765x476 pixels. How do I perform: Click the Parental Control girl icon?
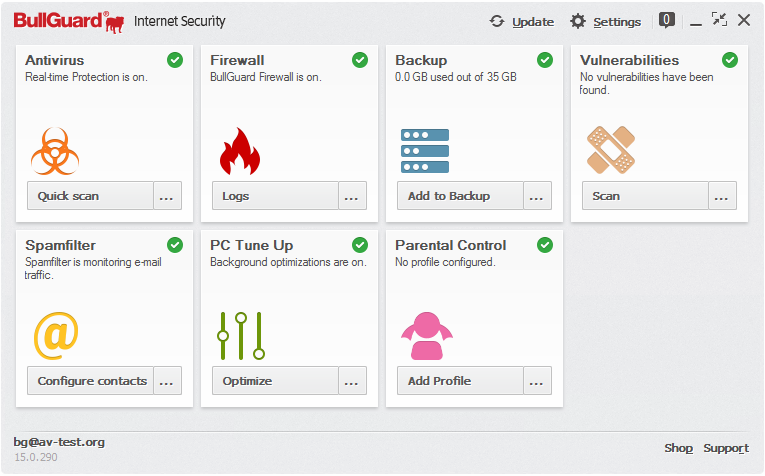[x=426, y=335]
